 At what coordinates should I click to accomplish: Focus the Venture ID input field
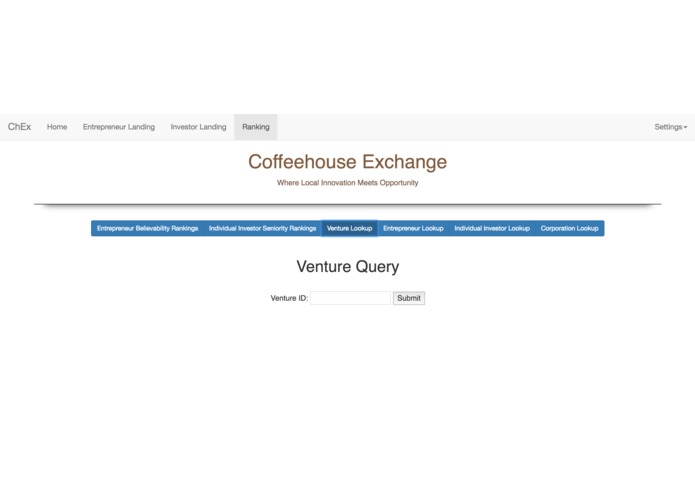click(x=350, y=298)
